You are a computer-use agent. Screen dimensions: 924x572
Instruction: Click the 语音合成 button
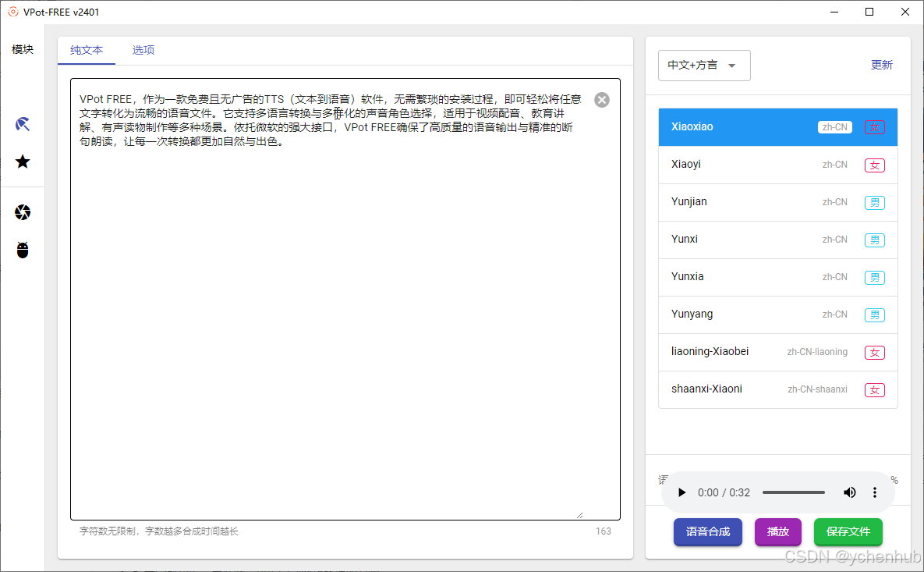[708, 532]
